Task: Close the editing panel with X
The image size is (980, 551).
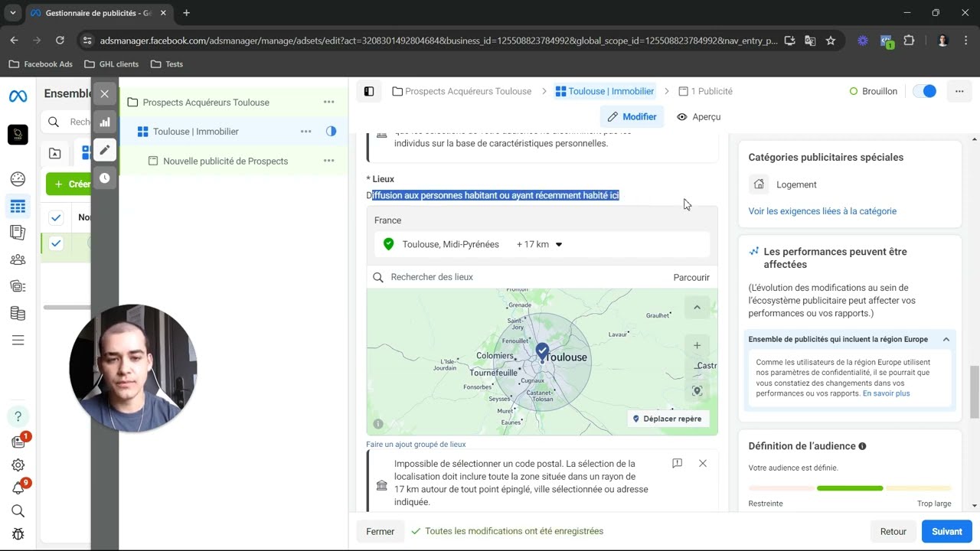Action: click(105, 93)
